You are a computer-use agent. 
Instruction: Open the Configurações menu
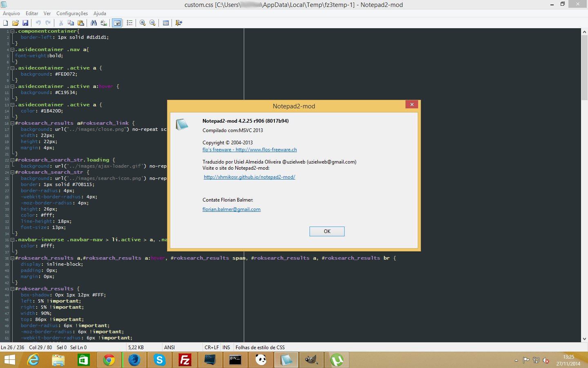(x=72, y=13)
